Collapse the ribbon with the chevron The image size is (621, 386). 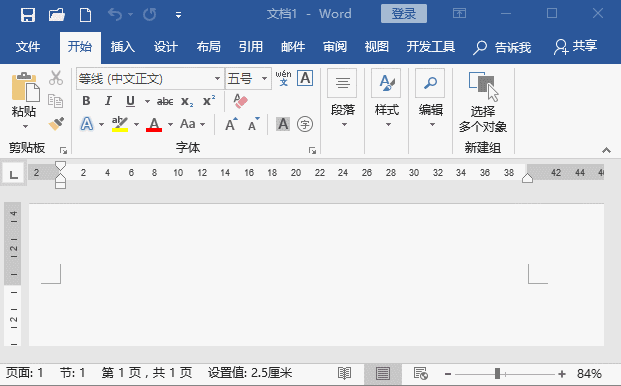(x=606, y=150)
